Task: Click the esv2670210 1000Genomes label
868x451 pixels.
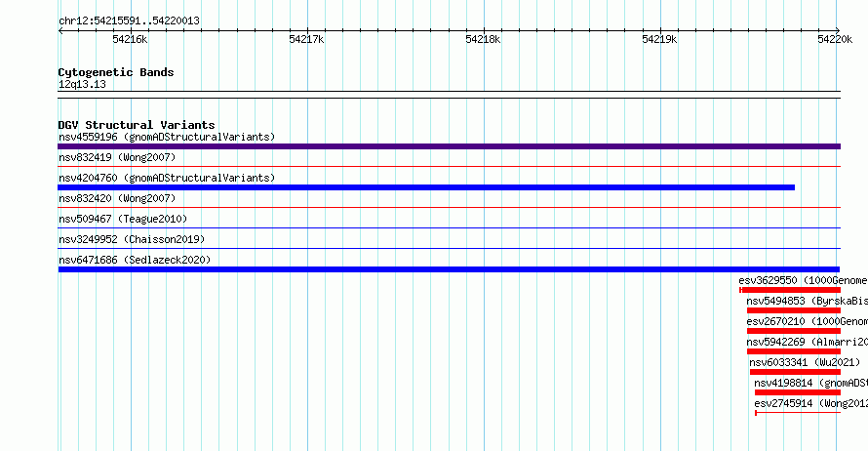Action: click(x=808, y=321)
